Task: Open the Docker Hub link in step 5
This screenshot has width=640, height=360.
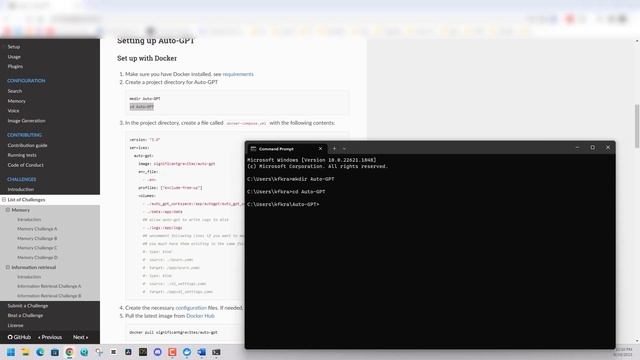Action: coord(200,316)
